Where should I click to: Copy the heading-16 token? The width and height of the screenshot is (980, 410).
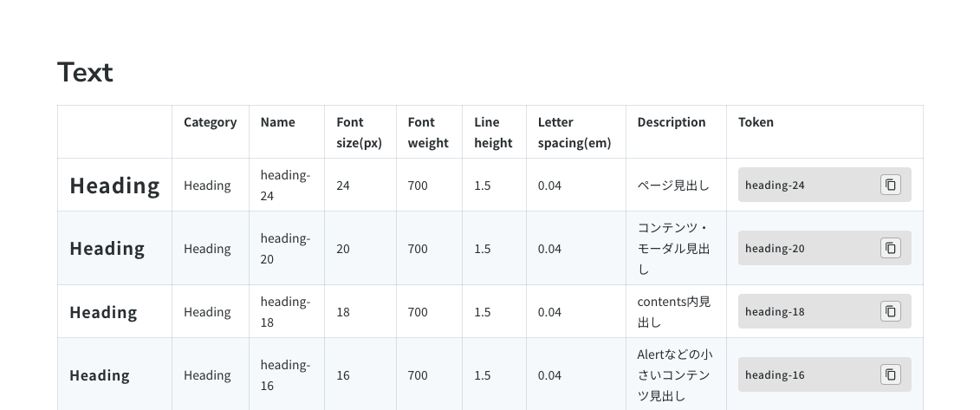click(891, 374)
